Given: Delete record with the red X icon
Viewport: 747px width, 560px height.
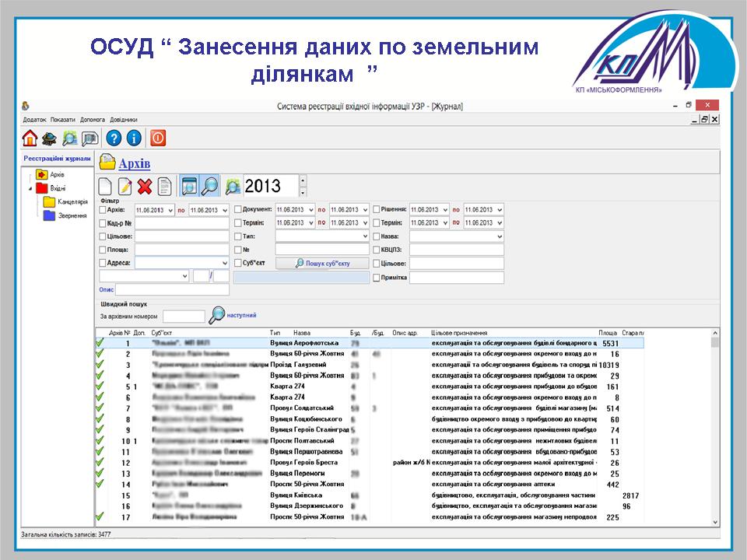Looking at the screenshot, I should (x=144, y=187).
